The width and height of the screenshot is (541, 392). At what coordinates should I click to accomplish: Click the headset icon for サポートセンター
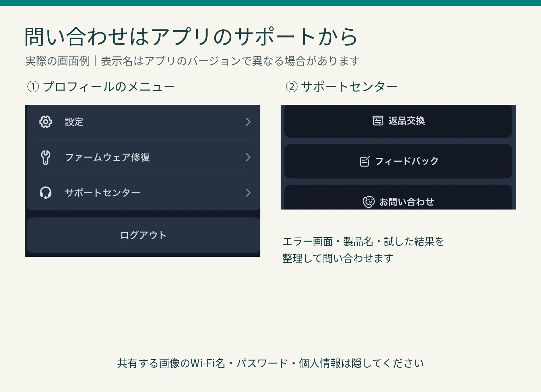tap(46, 193)
